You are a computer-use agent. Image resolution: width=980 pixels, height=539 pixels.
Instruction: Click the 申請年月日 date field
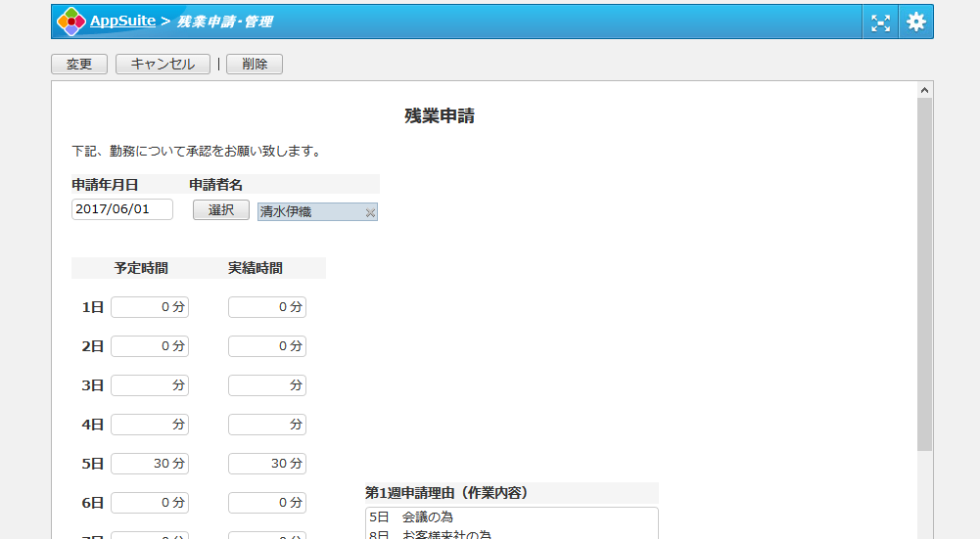pos(122,209)
